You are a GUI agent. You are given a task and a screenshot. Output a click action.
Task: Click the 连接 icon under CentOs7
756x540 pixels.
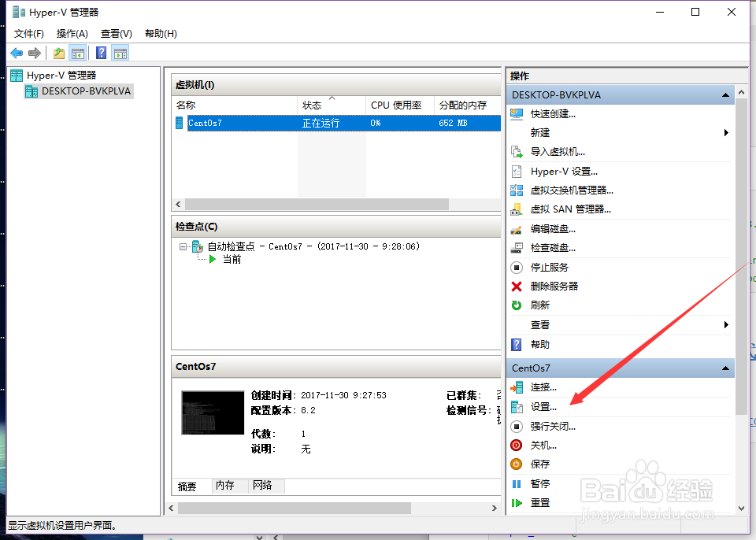[x=517, y=387]
